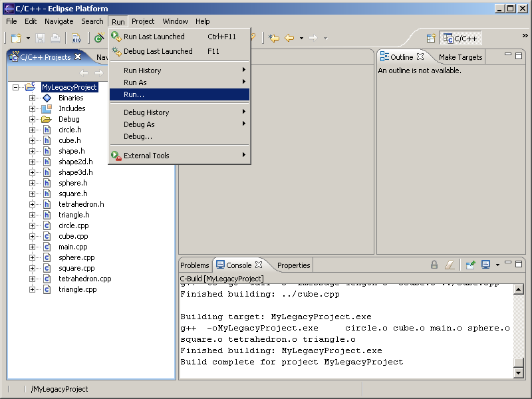Expand the Debug folder node
This screenshot has height=399, width=532.
pos(32,119)
